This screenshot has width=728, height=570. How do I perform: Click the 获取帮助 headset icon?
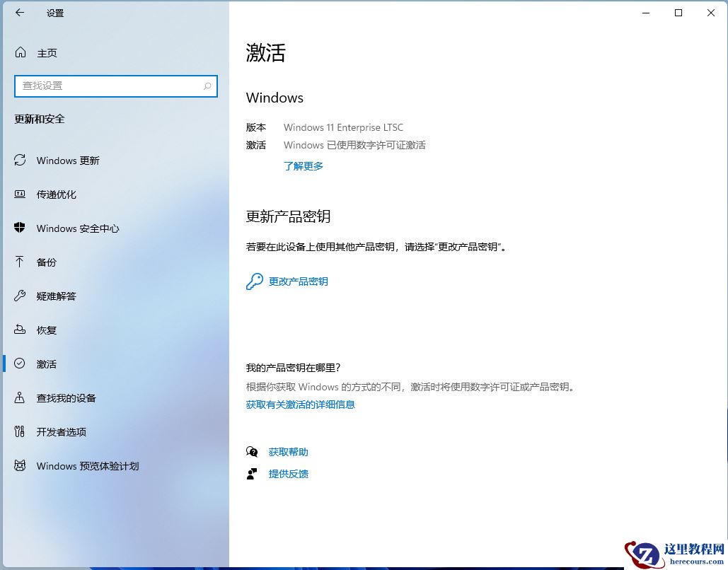pos(253,452)
